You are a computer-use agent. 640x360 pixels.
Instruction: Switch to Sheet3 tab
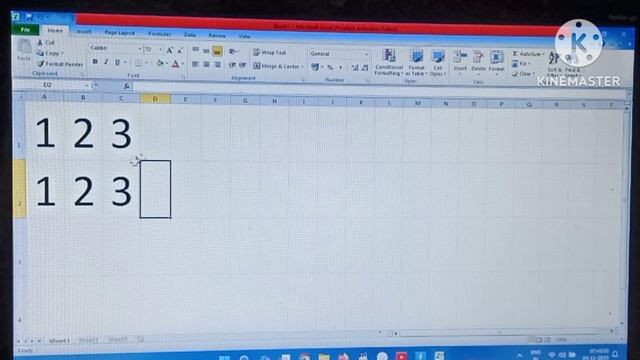pyautogui.click(x=118, y=339)
